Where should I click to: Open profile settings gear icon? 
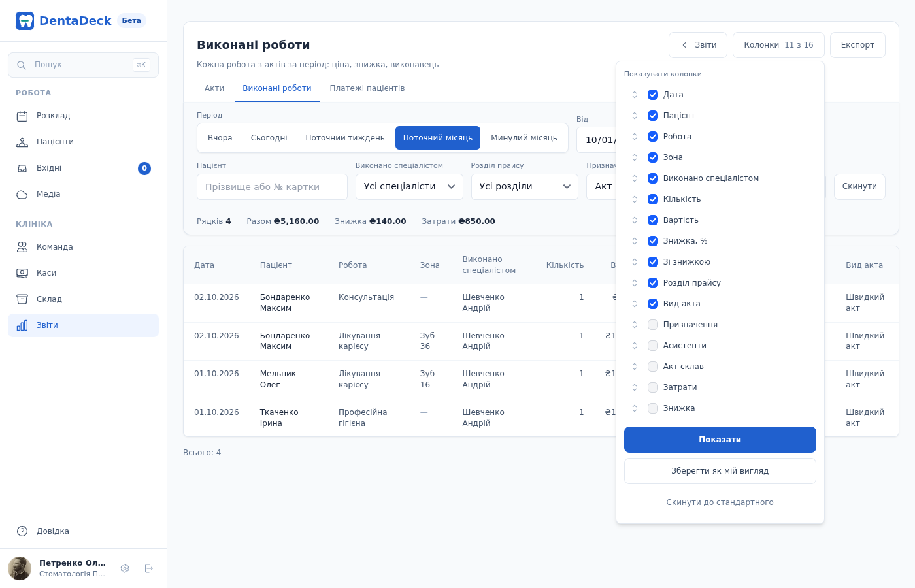pyautogui.click(x=125, y=568)
